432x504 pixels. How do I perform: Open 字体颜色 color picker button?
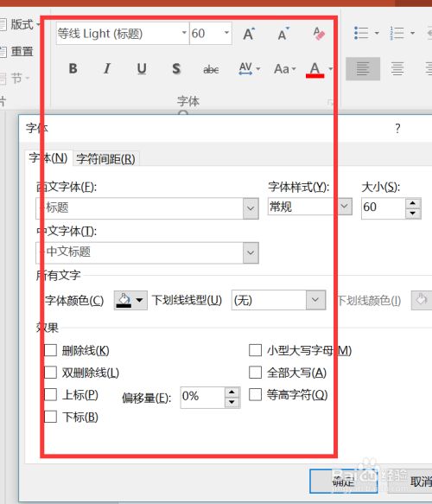click(130, 300)
